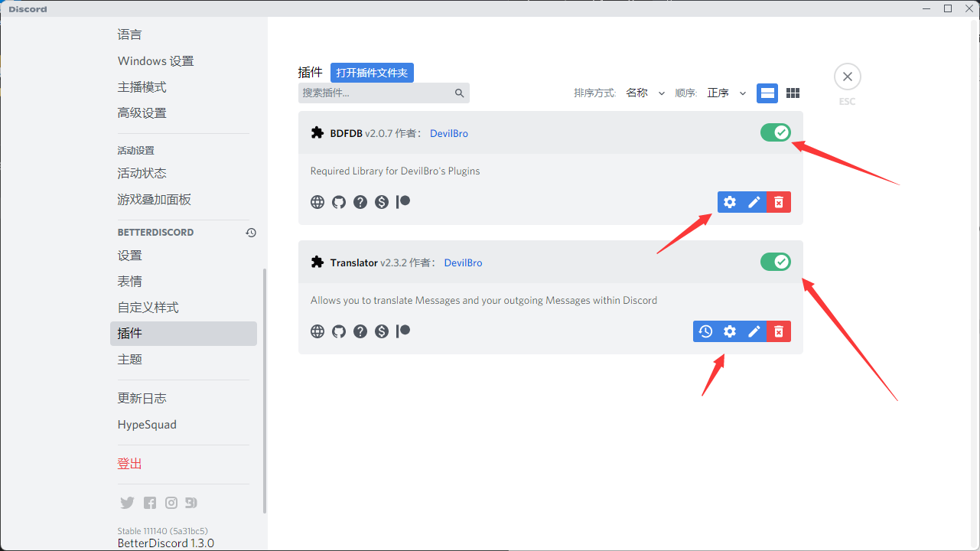Click Translator support question mark icon
The height and width of the screenshot is (551, 980).
[x=360, y=331]
